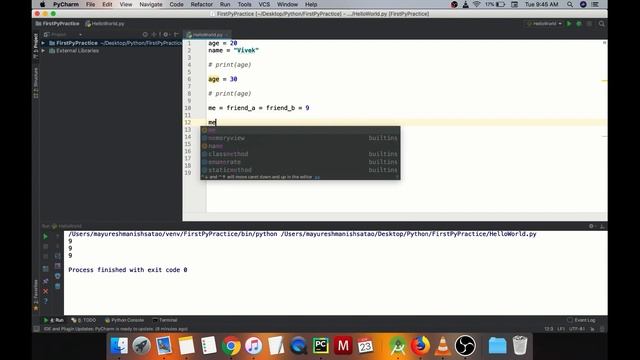Open the Tools menu
Image resolution: width=640 pixels, height=360 pixels.
[x=244, y=4]
